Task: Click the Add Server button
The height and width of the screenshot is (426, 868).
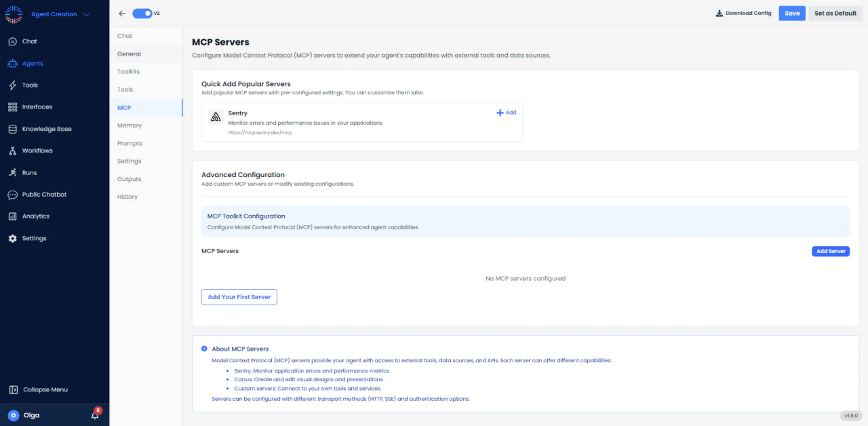Action: [x=831, y=251]
